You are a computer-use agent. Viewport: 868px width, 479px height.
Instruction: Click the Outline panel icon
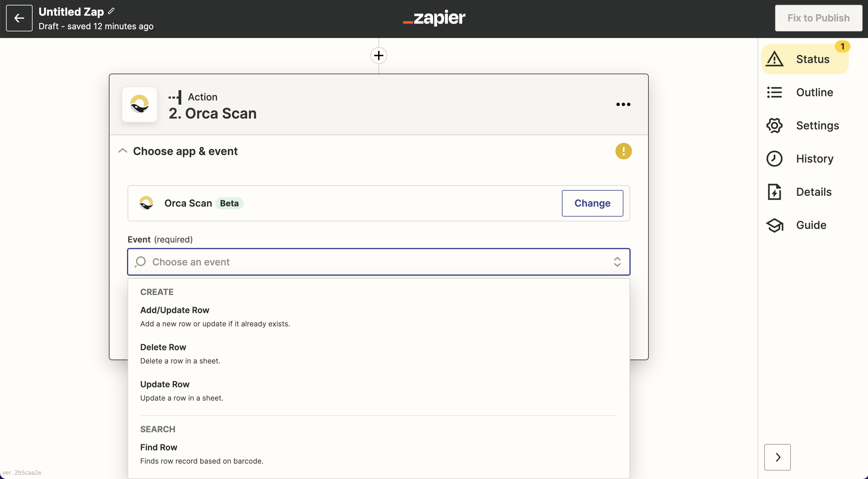[x=775, y=92]
